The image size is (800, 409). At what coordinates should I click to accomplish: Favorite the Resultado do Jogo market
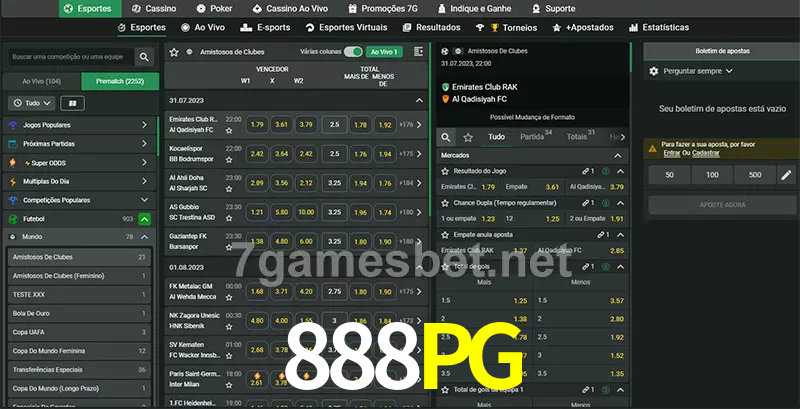445,171
